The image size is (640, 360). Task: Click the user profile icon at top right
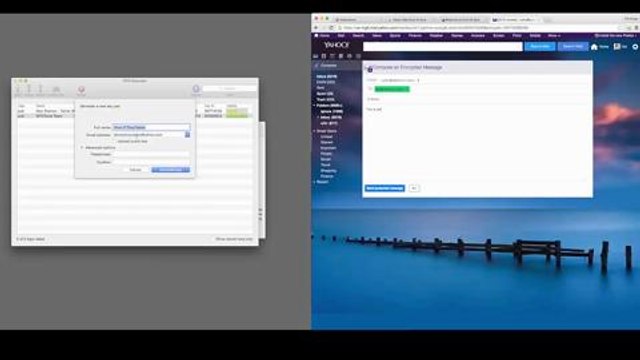click(617, 47)
